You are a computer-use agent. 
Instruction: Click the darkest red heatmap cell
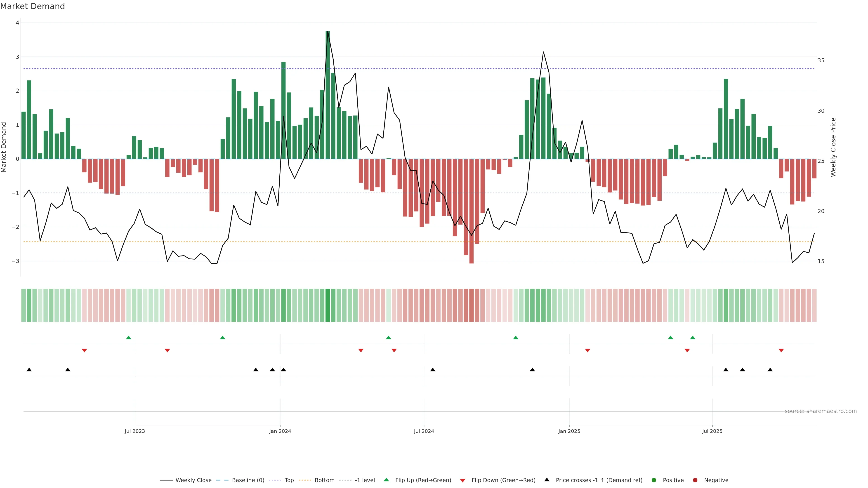click(x=471, y=305)
